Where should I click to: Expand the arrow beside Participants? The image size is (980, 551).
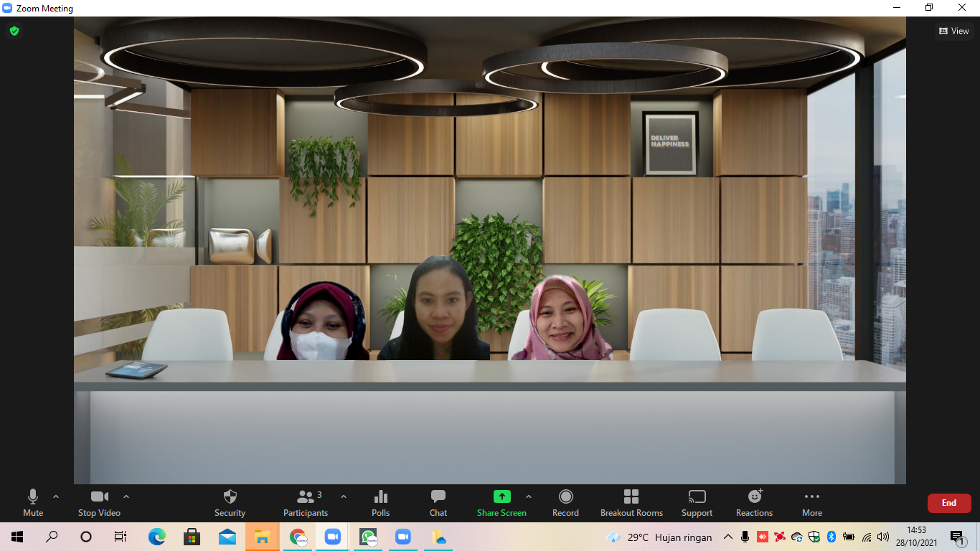[x=343, y=496]
